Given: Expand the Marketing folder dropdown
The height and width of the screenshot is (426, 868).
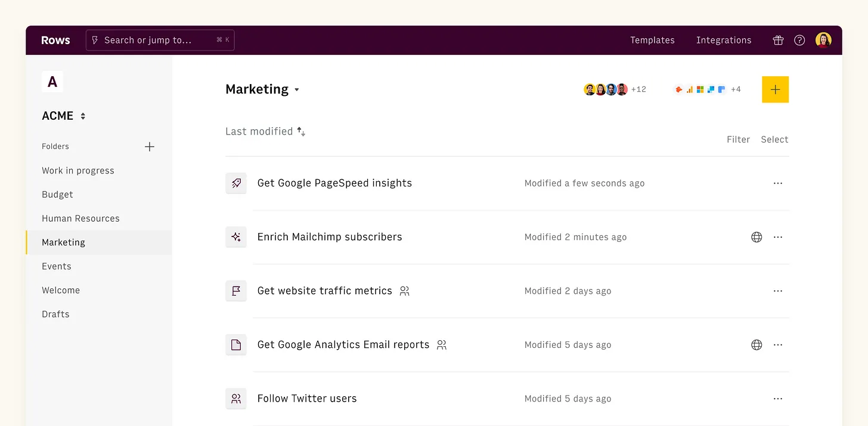Looking at the screenshot, I should click(297, 90).
